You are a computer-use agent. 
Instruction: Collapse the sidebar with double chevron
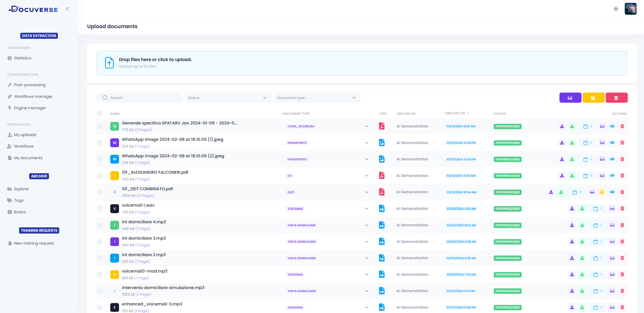[68, 9]
